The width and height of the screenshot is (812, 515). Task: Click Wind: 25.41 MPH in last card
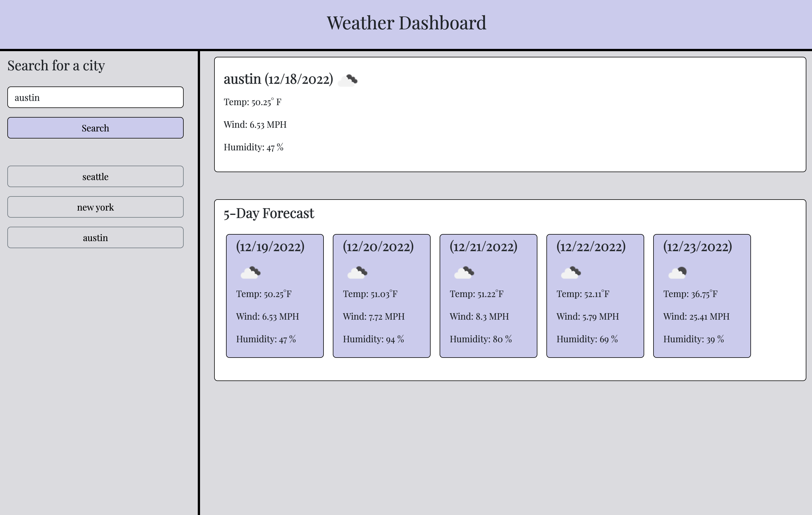pyautogui.click(x=696, y=316)
